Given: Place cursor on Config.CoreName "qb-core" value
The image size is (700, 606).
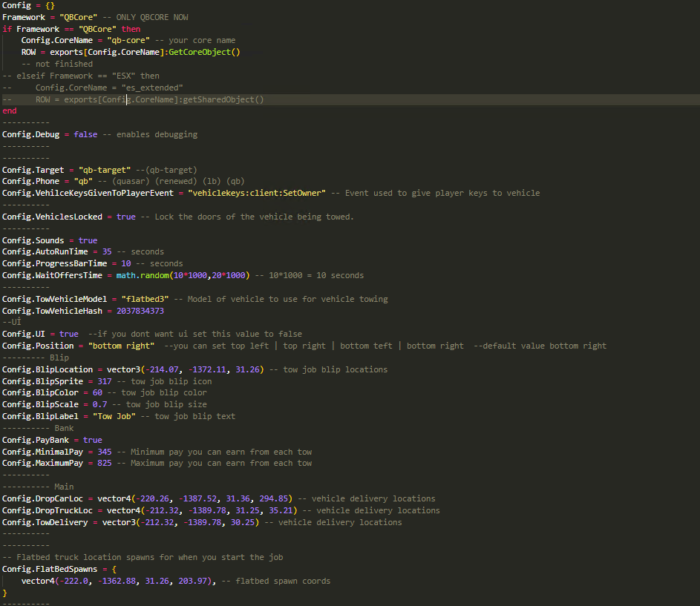Looking at the screenshot, I should 111,41.
